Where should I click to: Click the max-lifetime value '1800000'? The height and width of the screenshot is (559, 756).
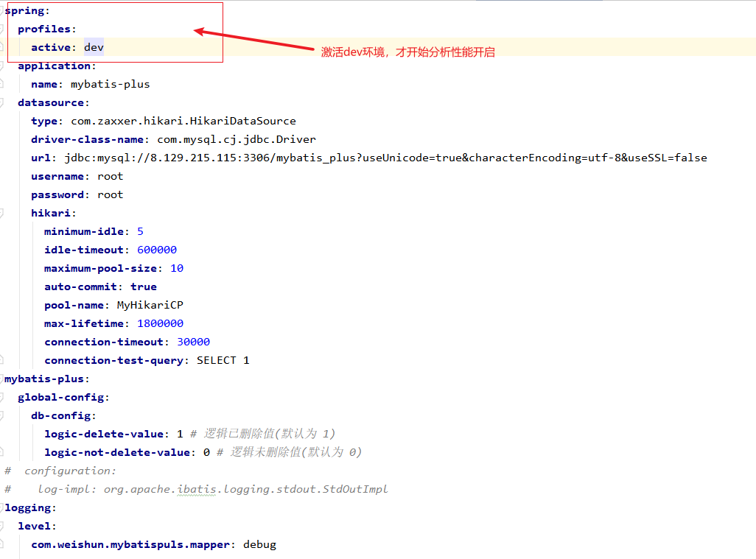tap(160, 323)
